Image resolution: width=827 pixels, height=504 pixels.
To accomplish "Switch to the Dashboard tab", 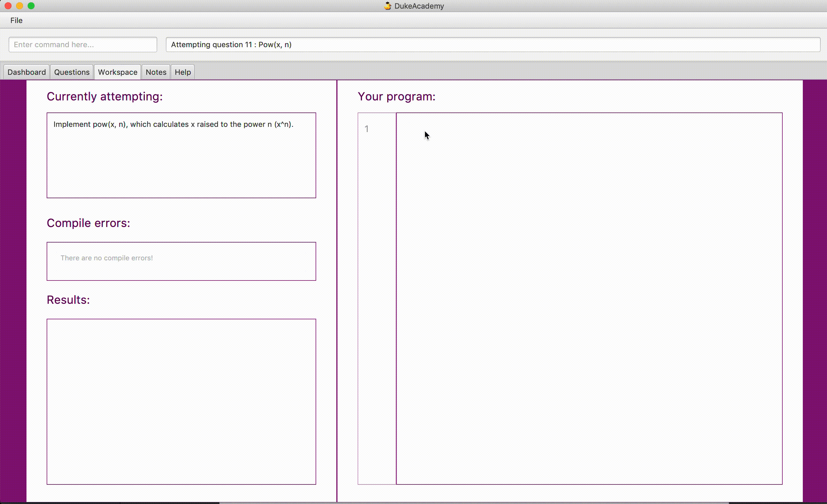I will [x=26, y=72].
